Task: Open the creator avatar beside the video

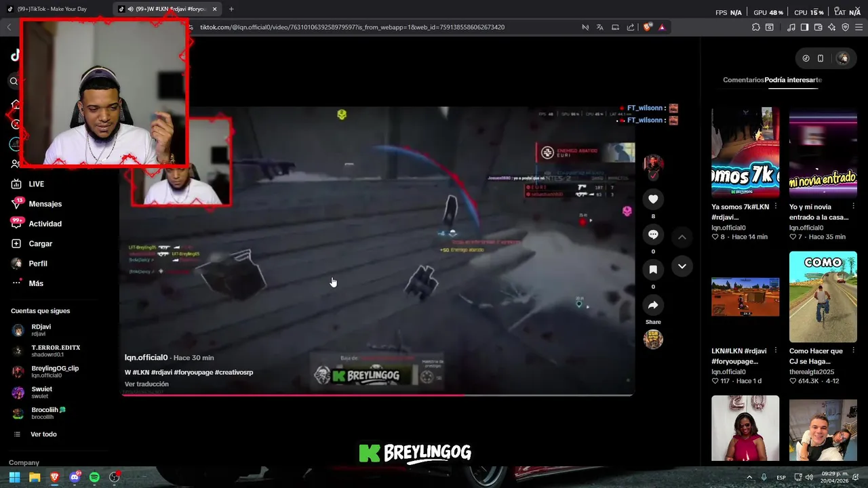Action: pos(653,164)
